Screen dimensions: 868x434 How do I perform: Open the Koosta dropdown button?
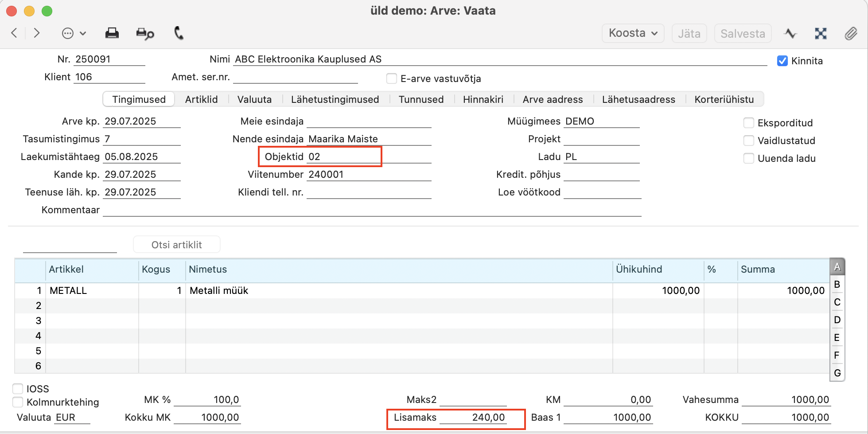pyautogui.click(x=633, y=33)
